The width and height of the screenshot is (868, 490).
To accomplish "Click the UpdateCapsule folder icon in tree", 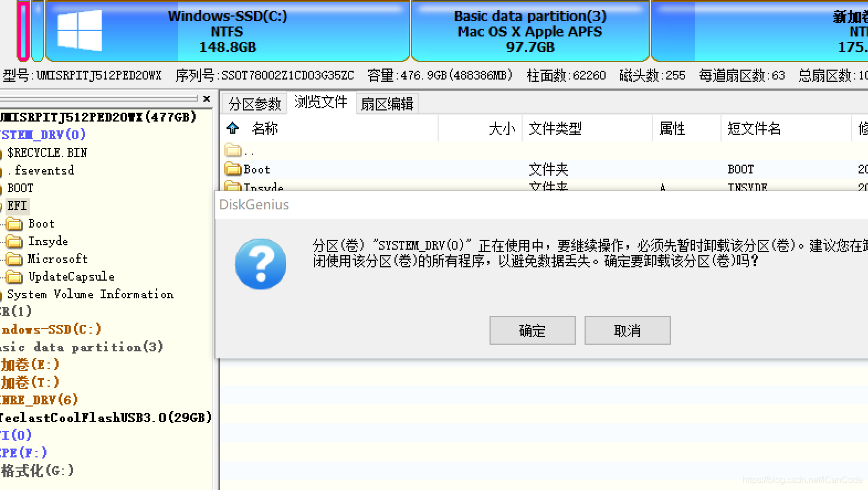I will pos(14,277).
